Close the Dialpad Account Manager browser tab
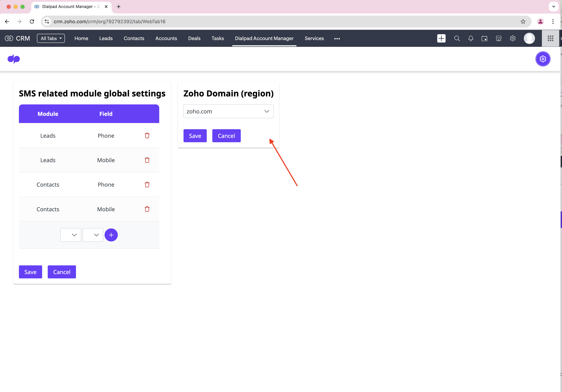The height and width of the screenshot is (392, 562). (x=106, y=7)
